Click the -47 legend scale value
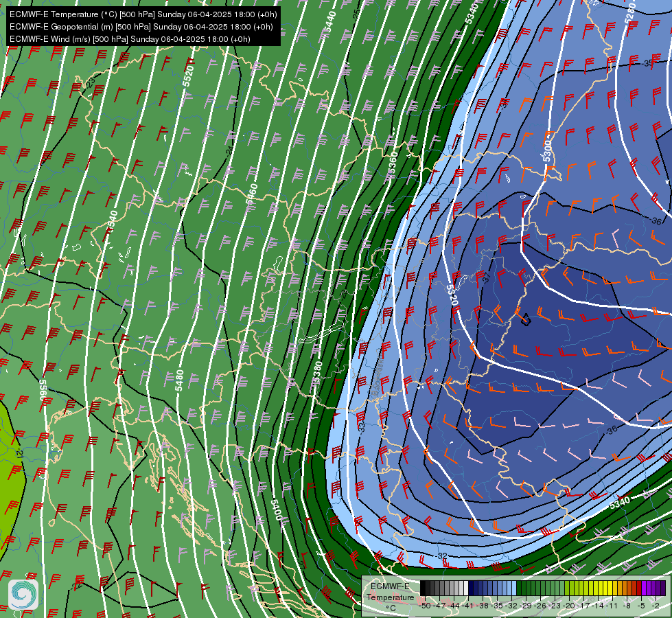This screenshot has height=618, width=672. tap(440, 606)
